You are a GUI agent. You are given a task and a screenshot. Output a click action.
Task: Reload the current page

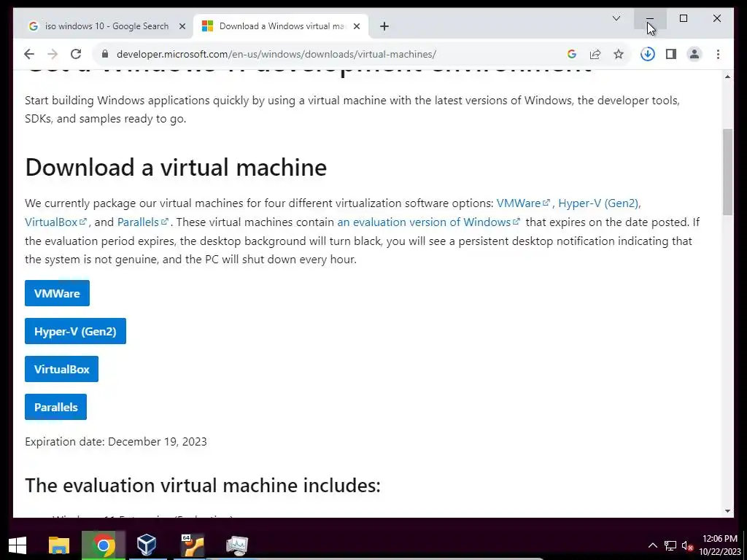coord(76,54)
